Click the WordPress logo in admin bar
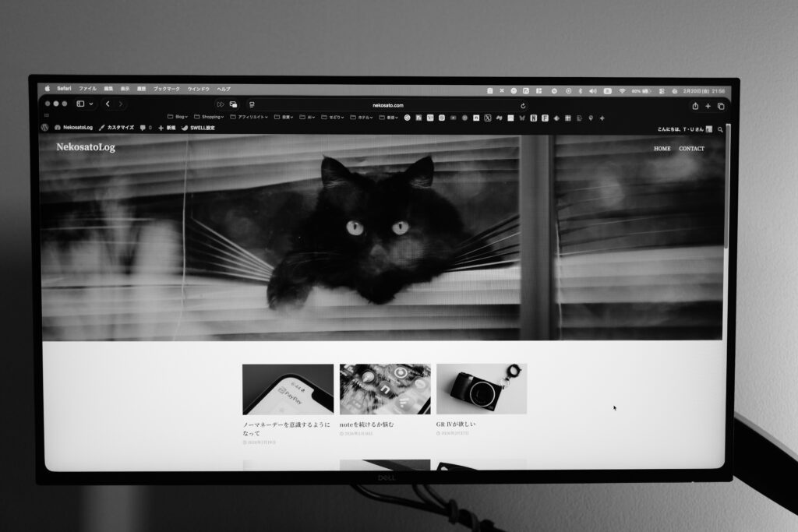This screenshot has height=532, width=798. pyautogui.click(x=45, y=127)
